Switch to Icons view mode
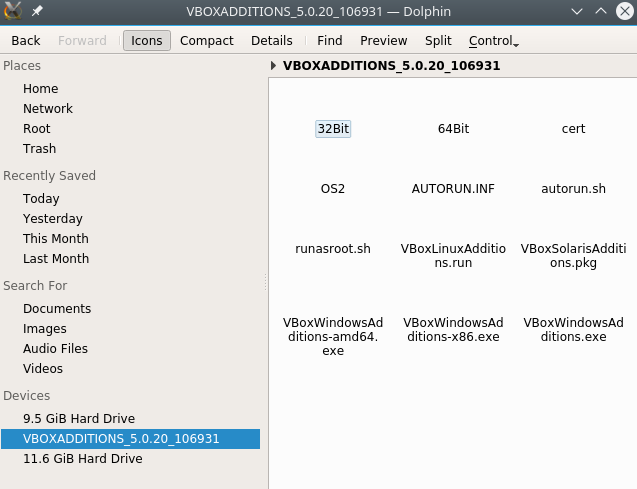The width and height of the screenshot is (637, 489). click(x=147, y=41)
